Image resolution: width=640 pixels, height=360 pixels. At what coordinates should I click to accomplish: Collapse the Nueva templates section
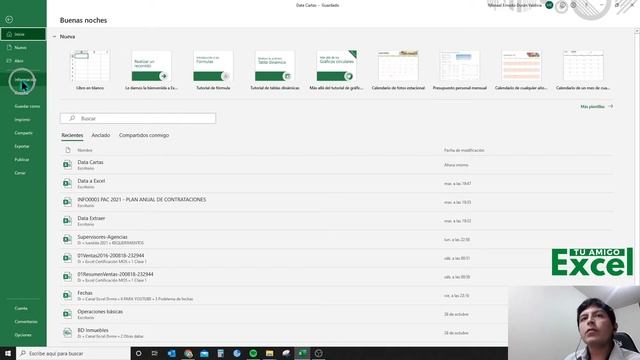(x=54, y=37)
